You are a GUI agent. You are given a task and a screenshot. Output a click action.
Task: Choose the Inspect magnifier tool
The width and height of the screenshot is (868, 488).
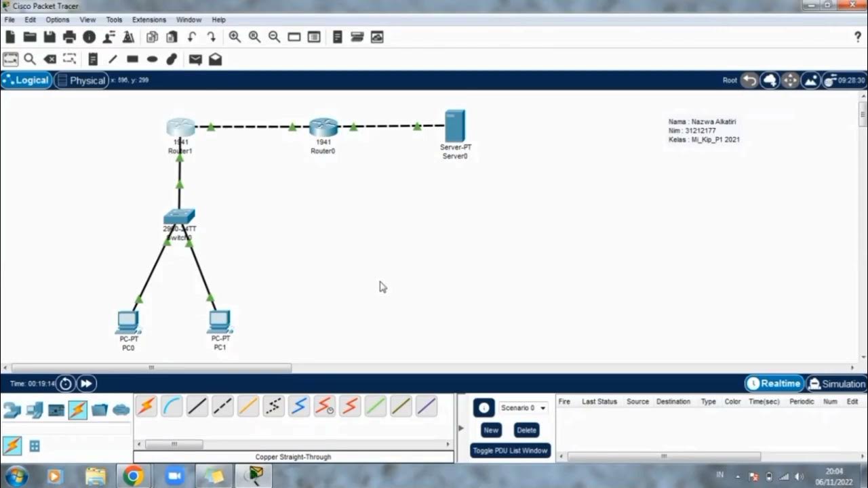[30, 60]
